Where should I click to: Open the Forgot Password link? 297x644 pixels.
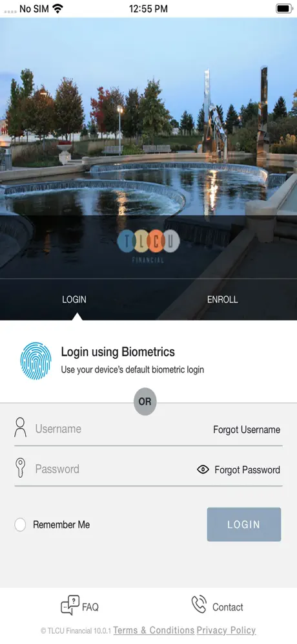[247, 470]
